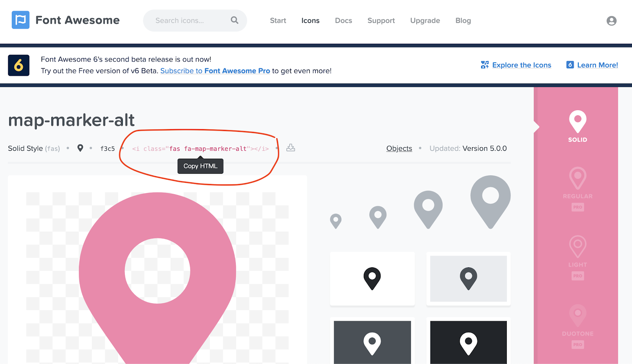
Task: Click the white background marker preview
Action: 372,279
